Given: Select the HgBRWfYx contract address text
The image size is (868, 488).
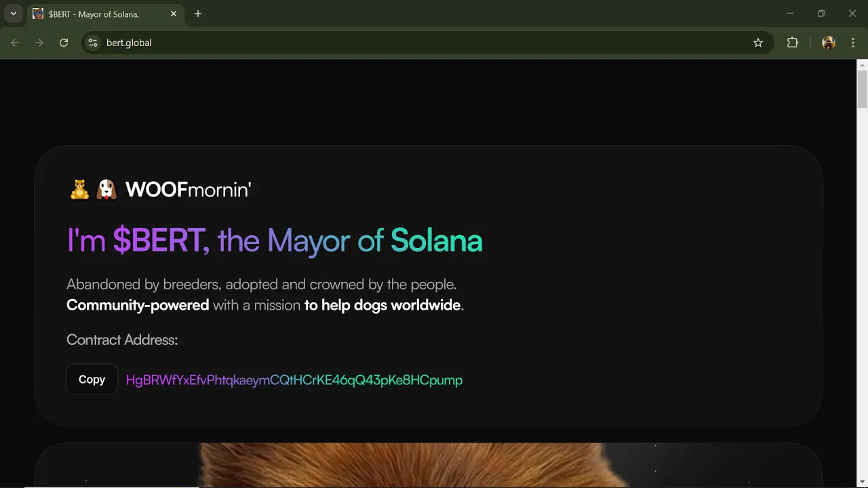Looking at the screenshot, I should (294, 380).
